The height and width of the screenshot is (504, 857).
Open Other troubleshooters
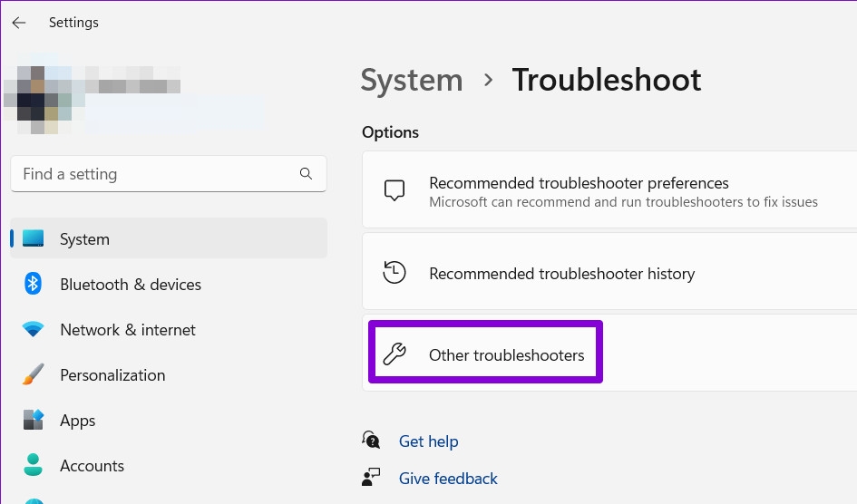tap(609, 353)
